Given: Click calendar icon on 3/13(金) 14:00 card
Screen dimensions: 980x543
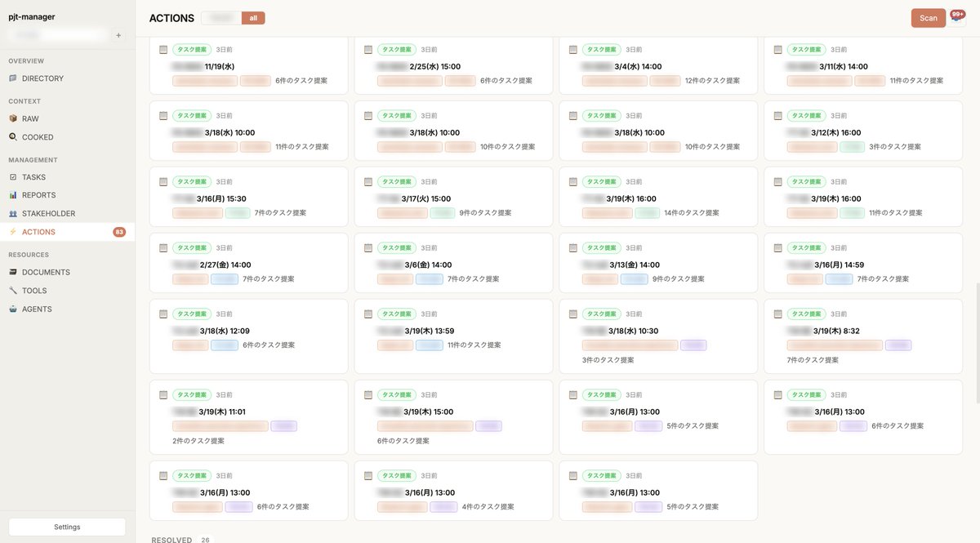Looking at the screenshot, I should [573, 248].
